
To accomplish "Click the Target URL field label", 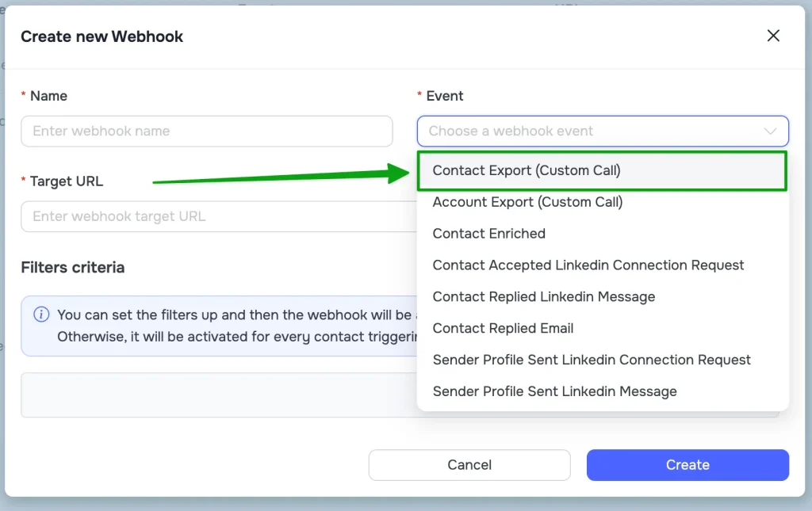I will tap(67, 181).
